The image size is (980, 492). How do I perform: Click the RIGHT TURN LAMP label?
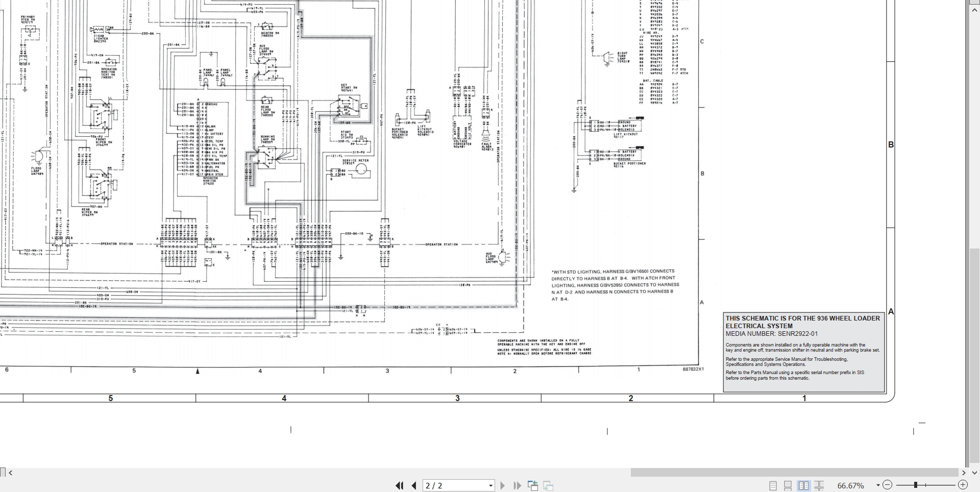[623, 57]
